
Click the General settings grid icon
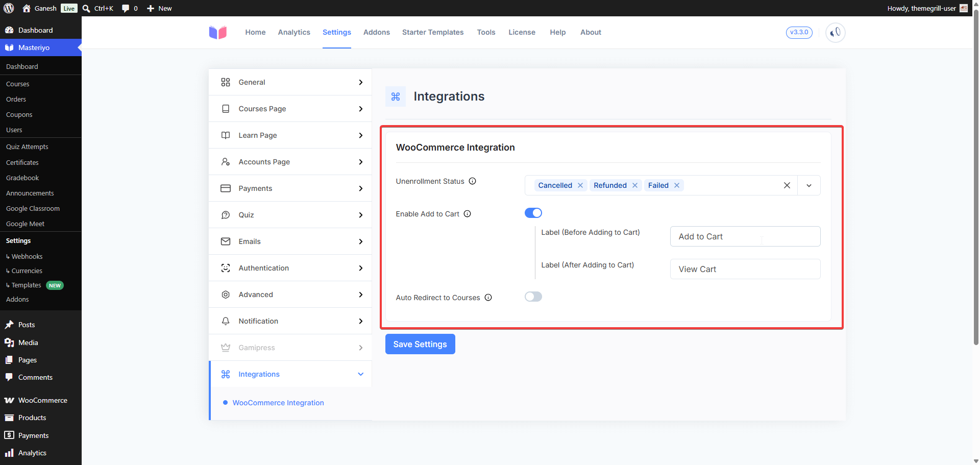coord(226,82)
